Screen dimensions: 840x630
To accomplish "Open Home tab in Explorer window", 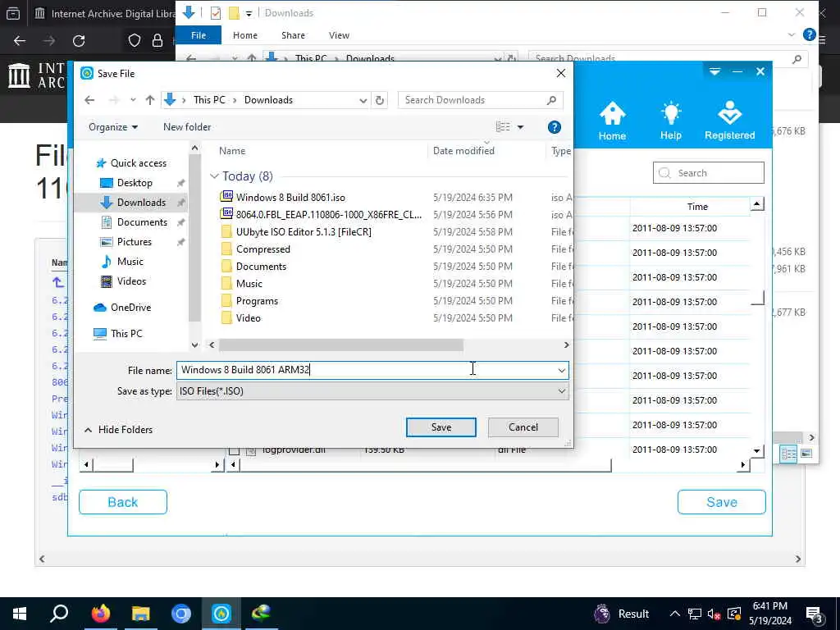I will [x=245, y=35].
